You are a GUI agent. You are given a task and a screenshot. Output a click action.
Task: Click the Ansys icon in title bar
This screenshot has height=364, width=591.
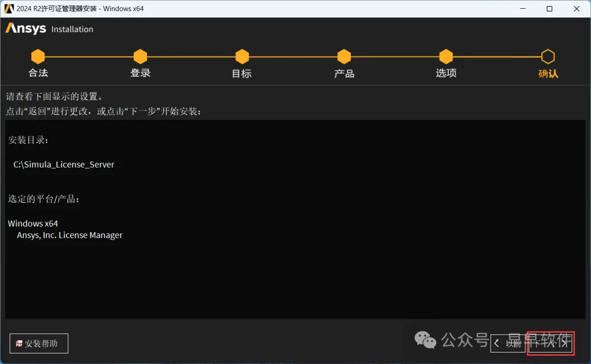point(9,8)
